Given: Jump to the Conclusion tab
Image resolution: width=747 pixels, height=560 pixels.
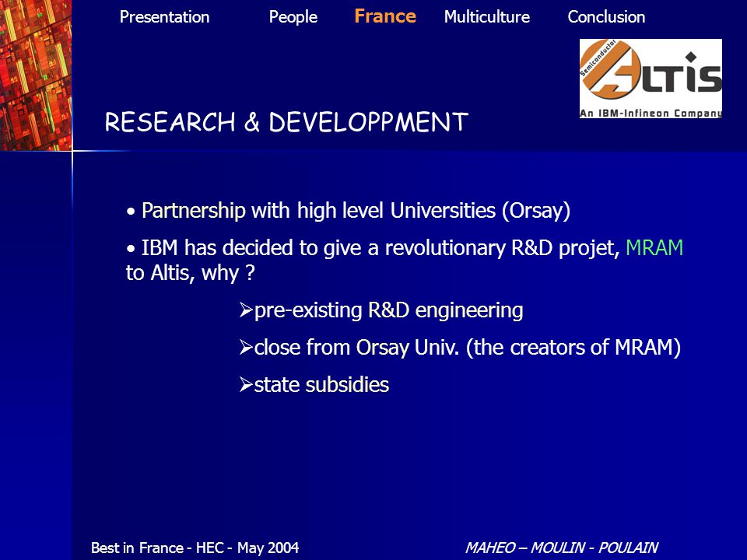Looking at the screenshot, I should 606,17.
